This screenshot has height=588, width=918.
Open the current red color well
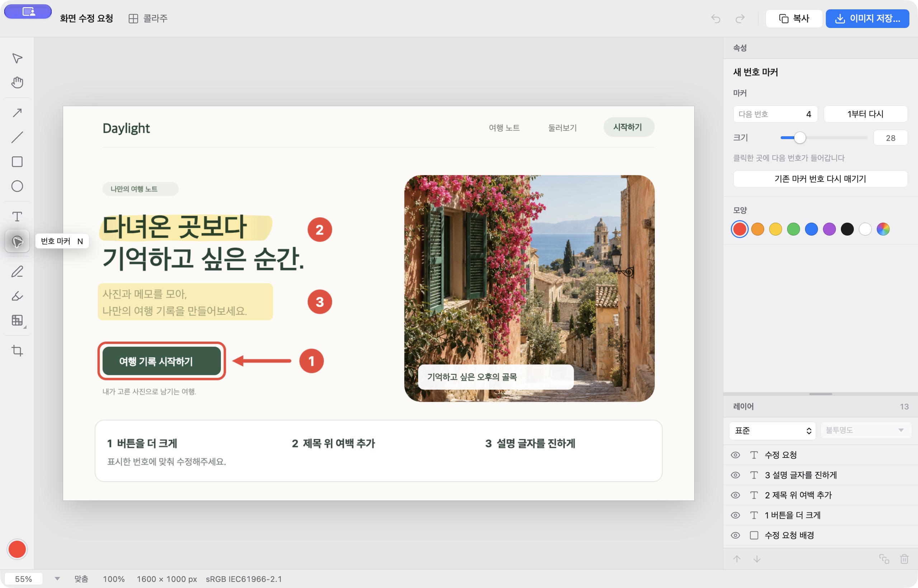point(17,549)
